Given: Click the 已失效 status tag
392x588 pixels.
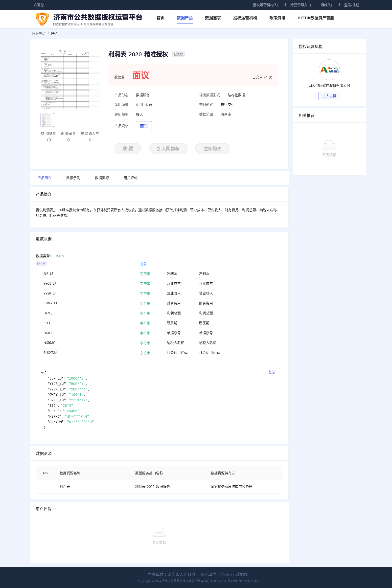Looking at the screenshot, I should click(178, 54).
